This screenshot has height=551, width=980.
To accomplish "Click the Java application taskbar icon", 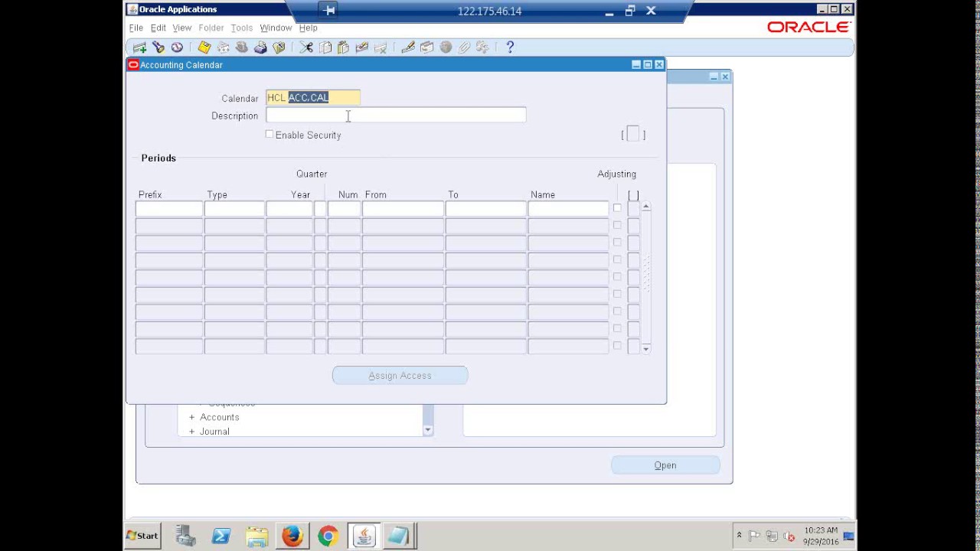I will 364,536.
